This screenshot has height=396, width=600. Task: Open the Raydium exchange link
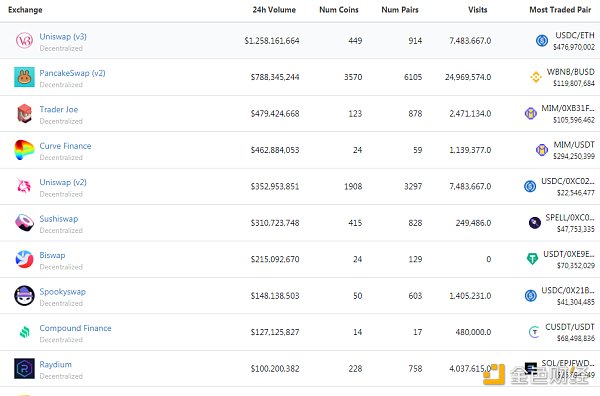pyautogui.click(x=55, y=364)
